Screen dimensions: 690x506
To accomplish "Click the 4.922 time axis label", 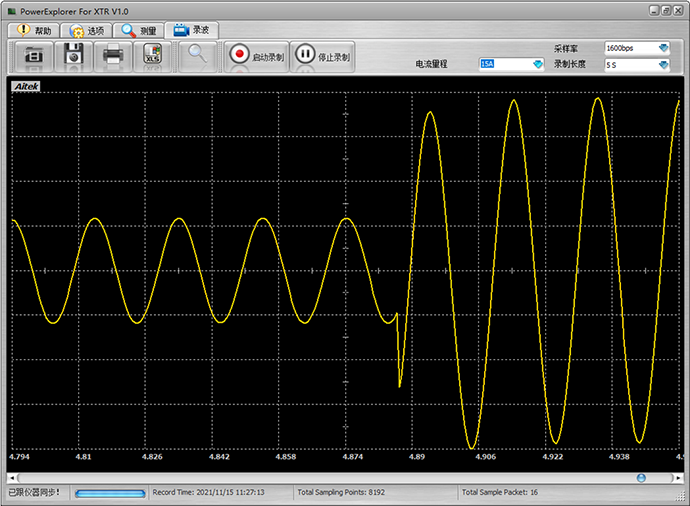I will pos(552,457).
